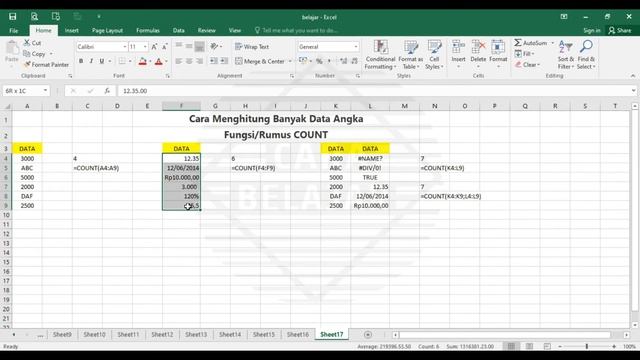Collapse the ribbon
The height and width of the screenshot is (360, 640).
coord(632,76)
